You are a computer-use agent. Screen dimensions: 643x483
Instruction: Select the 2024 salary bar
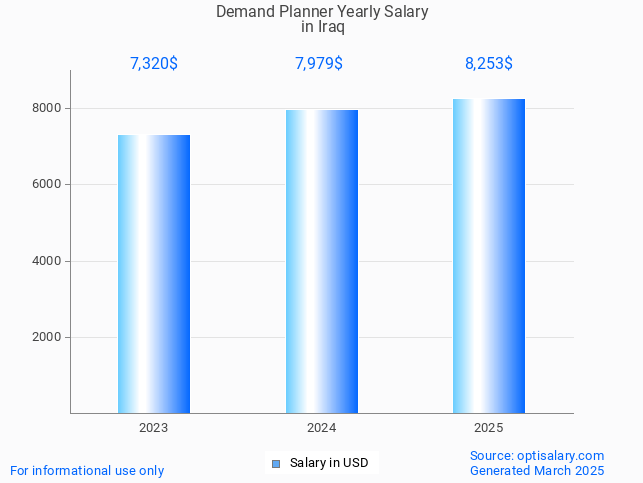[x=321, y=261]
